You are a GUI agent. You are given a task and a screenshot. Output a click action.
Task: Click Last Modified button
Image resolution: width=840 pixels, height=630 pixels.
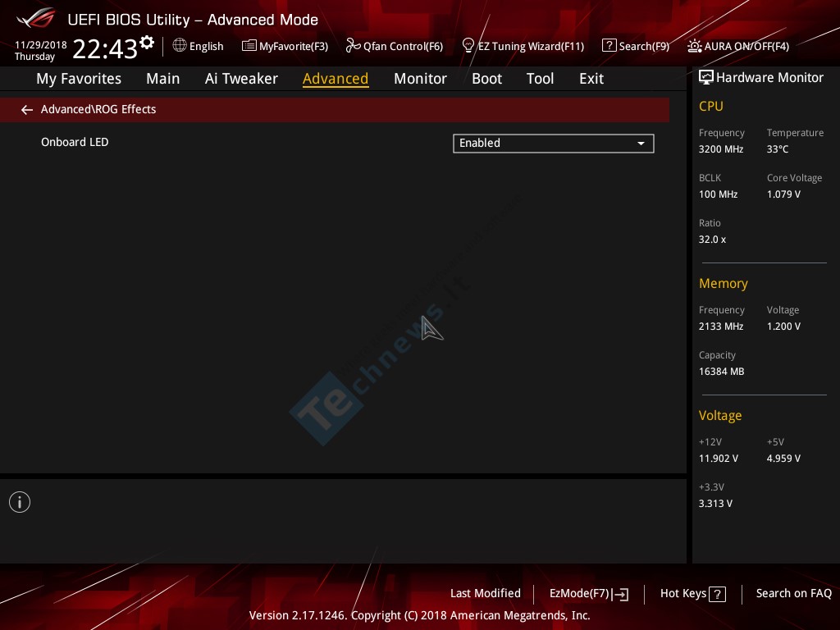pos(486,594)
